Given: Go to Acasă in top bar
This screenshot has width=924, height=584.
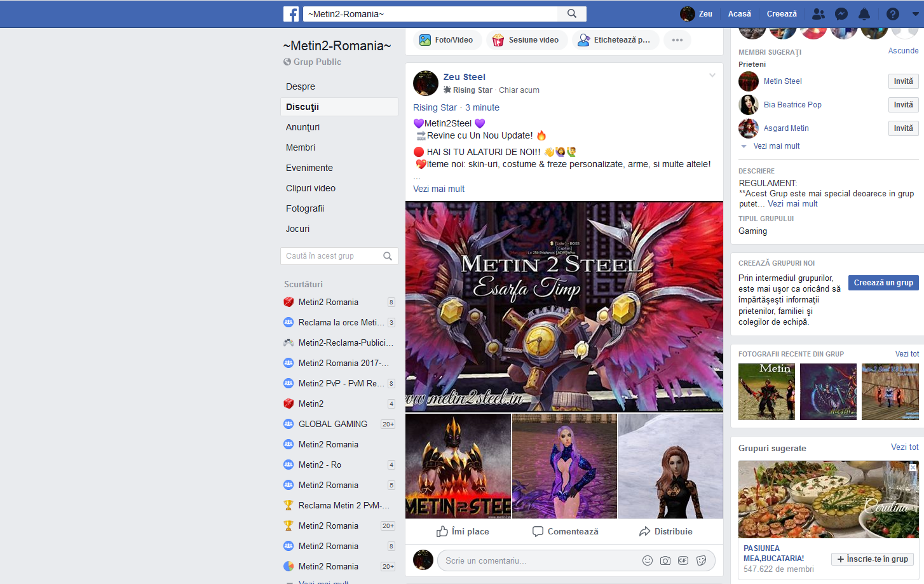Looking at the screenshot, I should pyautogui.click(x=739, y=14).
